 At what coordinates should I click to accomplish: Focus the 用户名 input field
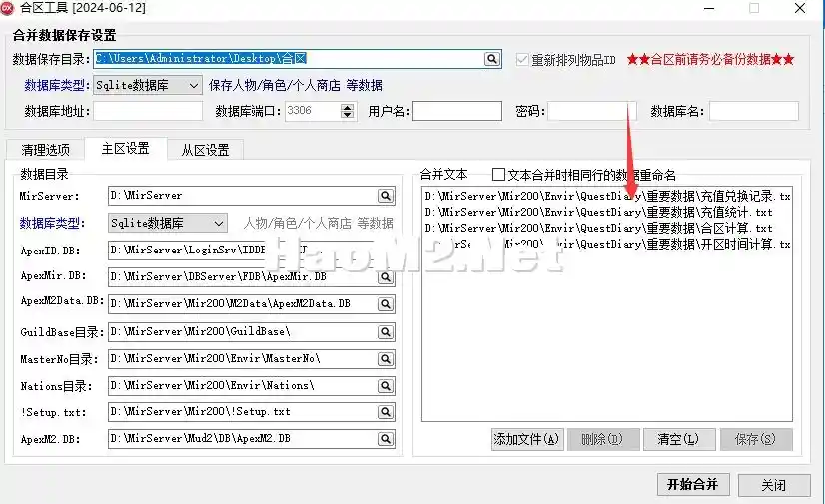457,111
